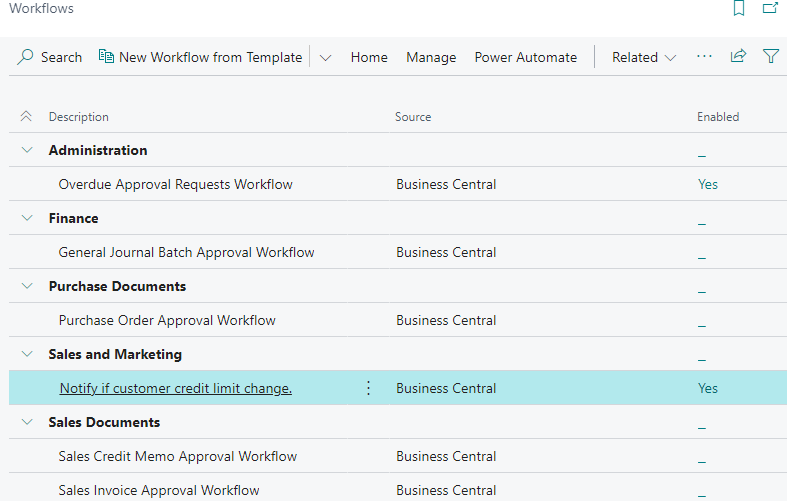
Task: Open the Manage menu
Action: [431, 57]
